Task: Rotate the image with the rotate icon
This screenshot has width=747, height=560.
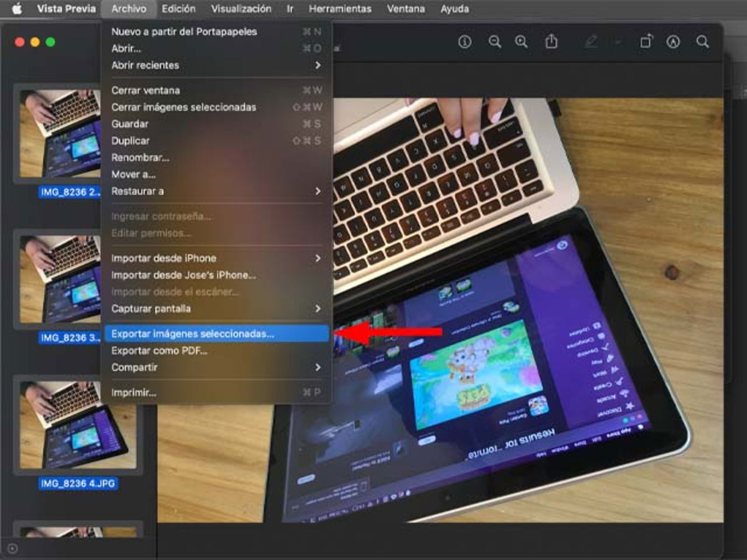Action: click(646, 42)
